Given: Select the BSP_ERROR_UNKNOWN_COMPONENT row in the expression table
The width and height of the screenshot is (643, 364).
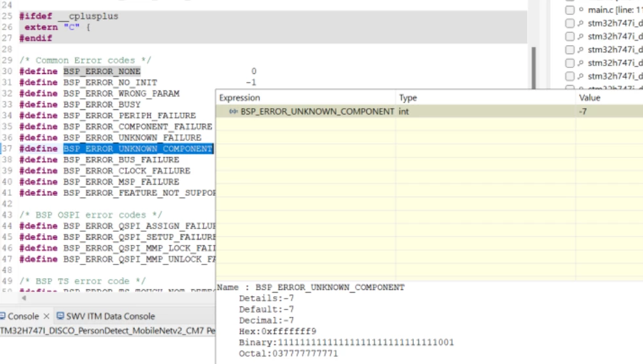Looking at the screenshot, I should 430,111.
